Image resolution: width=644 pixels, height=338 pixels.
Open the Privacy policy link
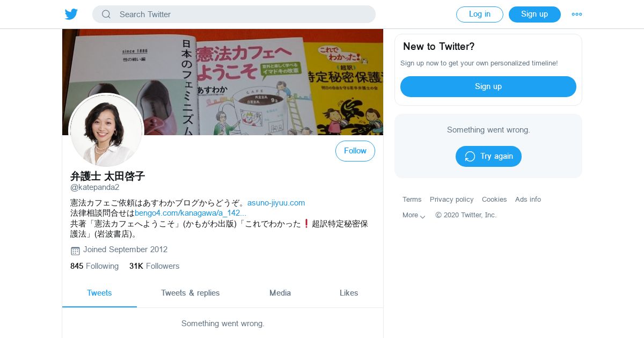point(452,200)
